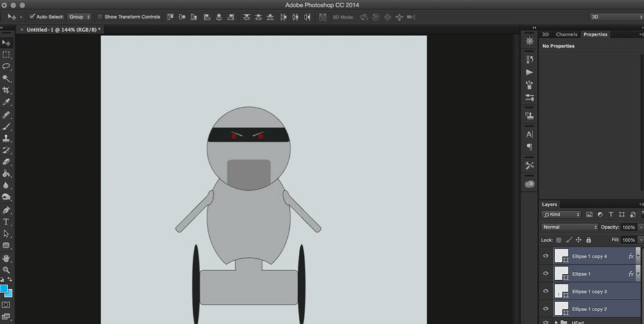Click the Zoom tool
Screen dimensions: 644x324
(6, 269)
